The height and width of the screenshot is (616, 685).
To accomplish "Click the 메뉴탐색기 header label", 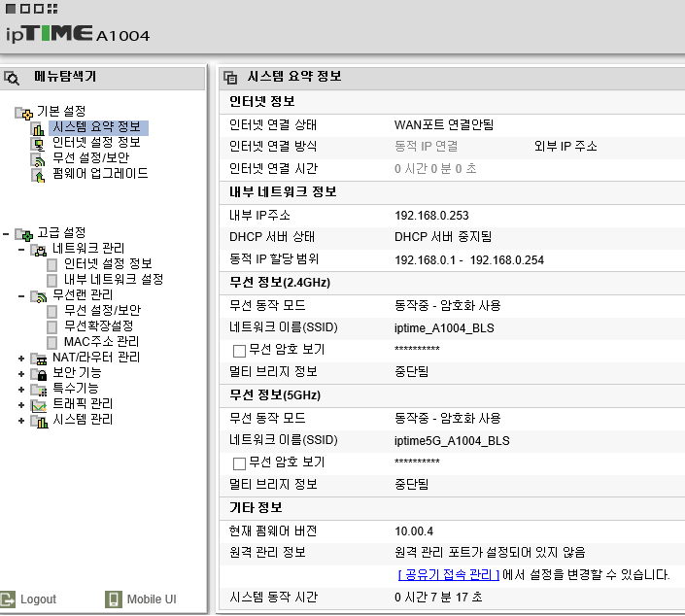I will coord(65,77).
